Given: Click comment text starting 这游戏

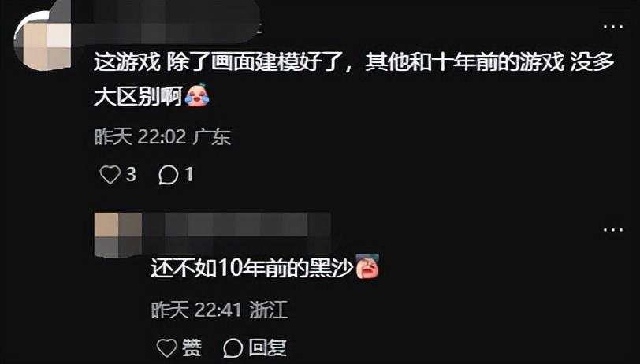Looking at the screenshot, I should click(x=355, y=80).
